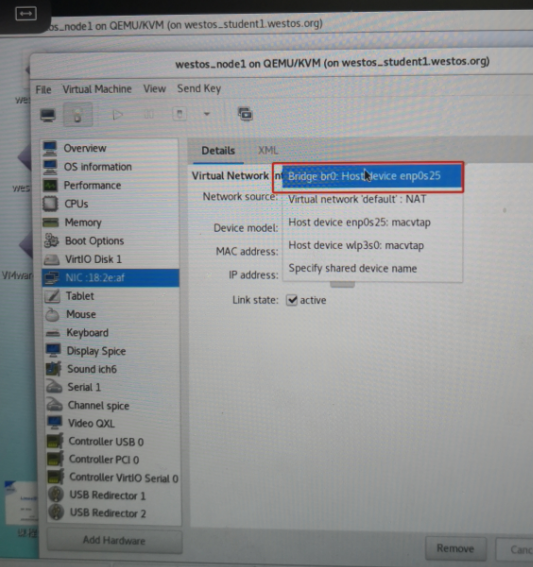The image size is (533, 567).
Task: Select the Keyboard device icon
Action: tap(53, 333)
